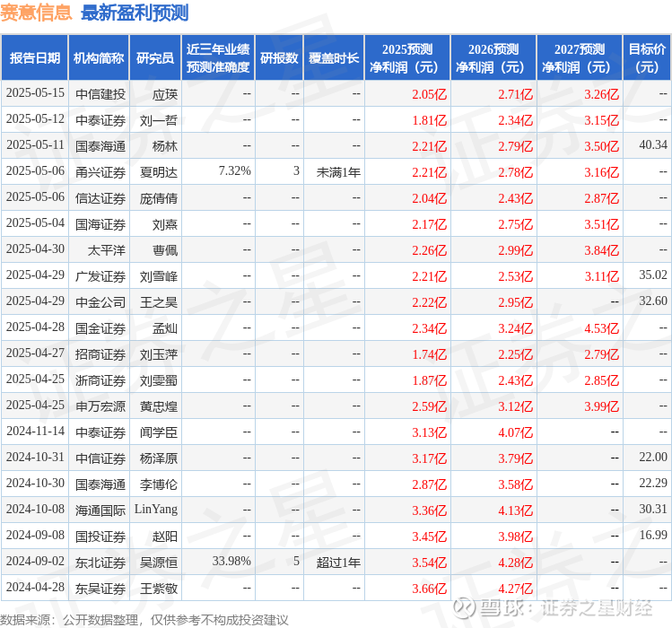Click the 研究员 column header
Image resolution: width=672 pixels, height=628 pixels.
(x=155, y=58)
